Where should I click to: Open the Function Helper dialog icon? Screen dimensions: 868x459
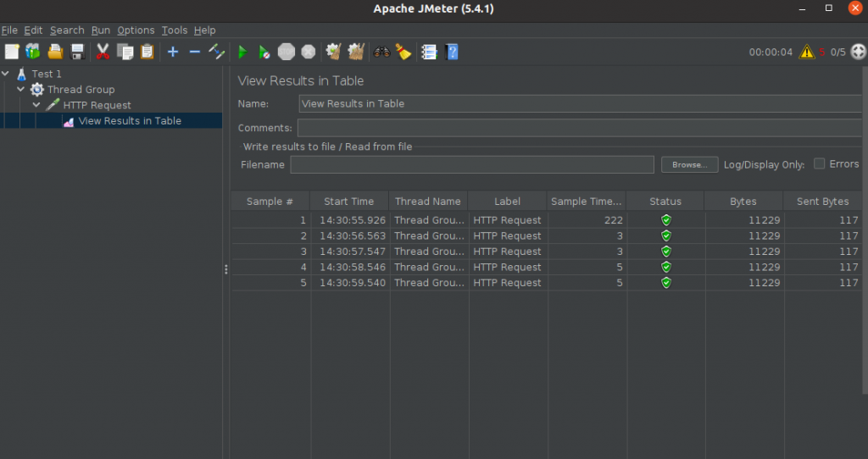pos(429,52)
